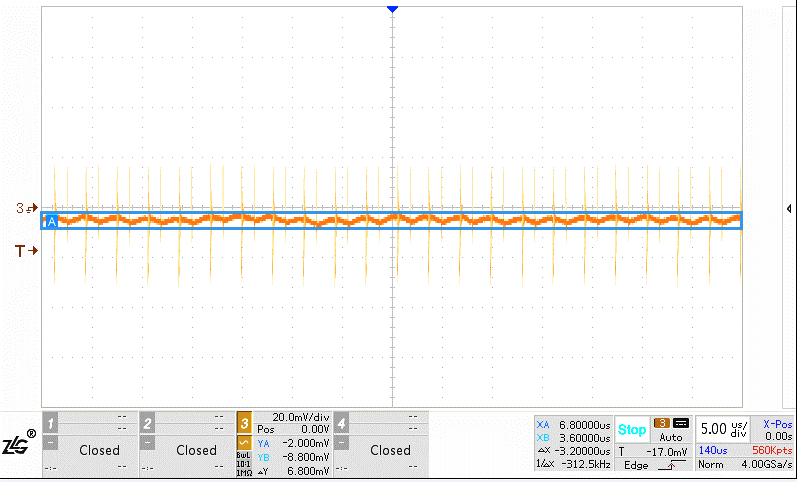Click the T trigger level marker
Viewport: 797px width, 482px height.
(x=26, y=251)
